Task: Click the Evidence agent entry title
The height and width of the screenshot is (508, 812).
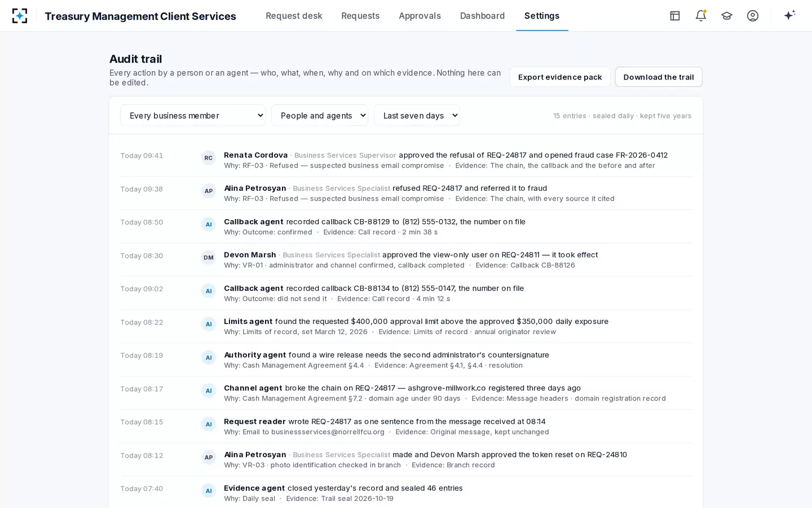Action: pos(254,488)
